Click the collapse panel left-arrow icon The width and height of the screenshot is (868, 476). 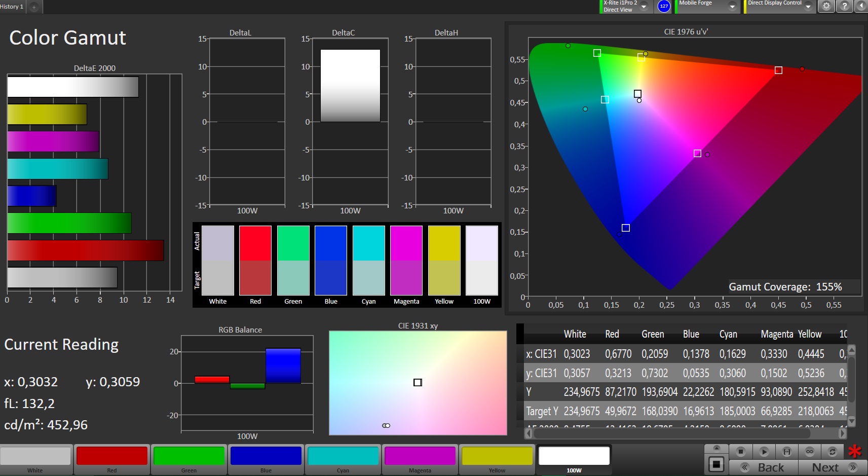861,6
